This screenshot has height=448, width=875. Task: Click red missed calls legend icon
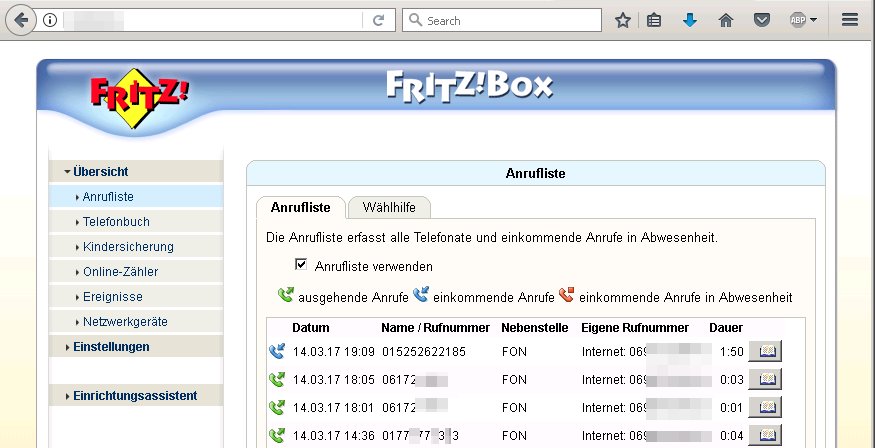(566, 295)
